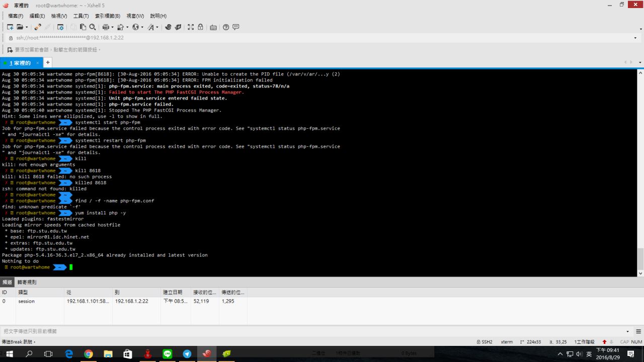Screen dimensions: 644x362
Task: Toggle full screen mode icon
Action: point(191,27)
